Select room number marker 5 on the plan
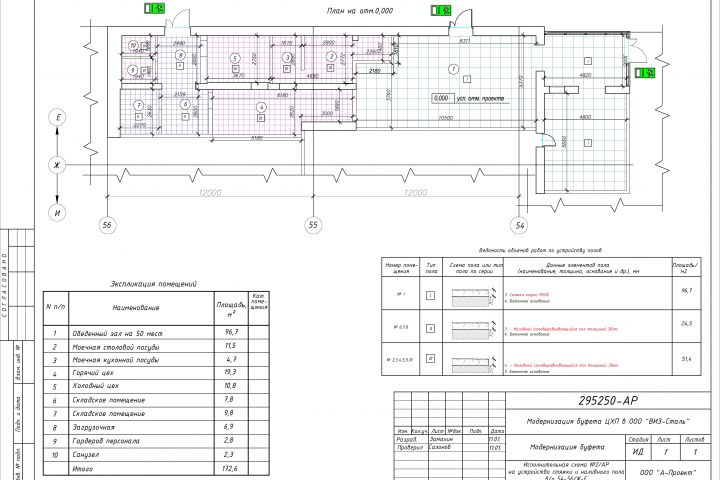Screen dimensions: 720x480 tap(235, 58)
